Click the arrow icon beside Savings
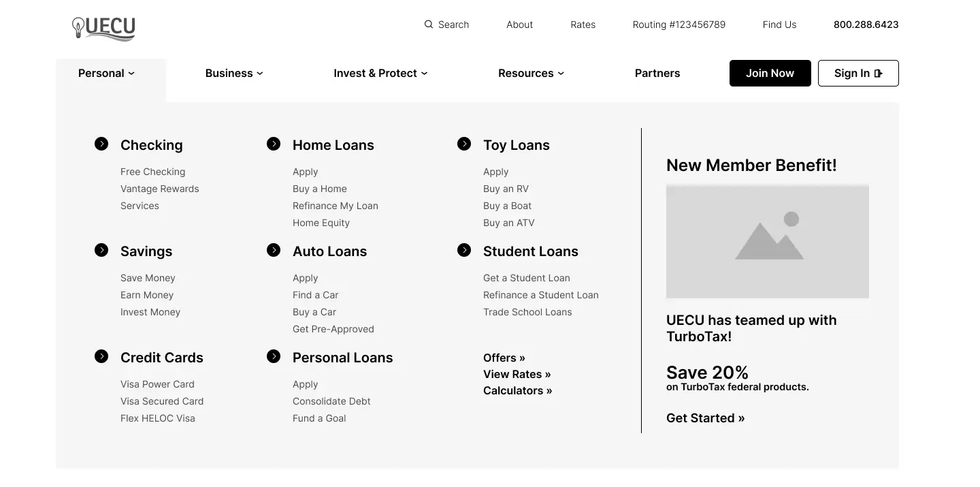Screen dimensions: 980x487 click(101, 250)
